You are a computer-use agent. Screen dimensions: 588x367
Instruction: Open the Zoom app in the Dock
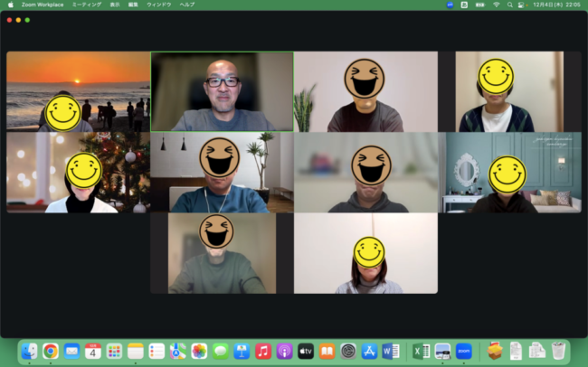464,351
